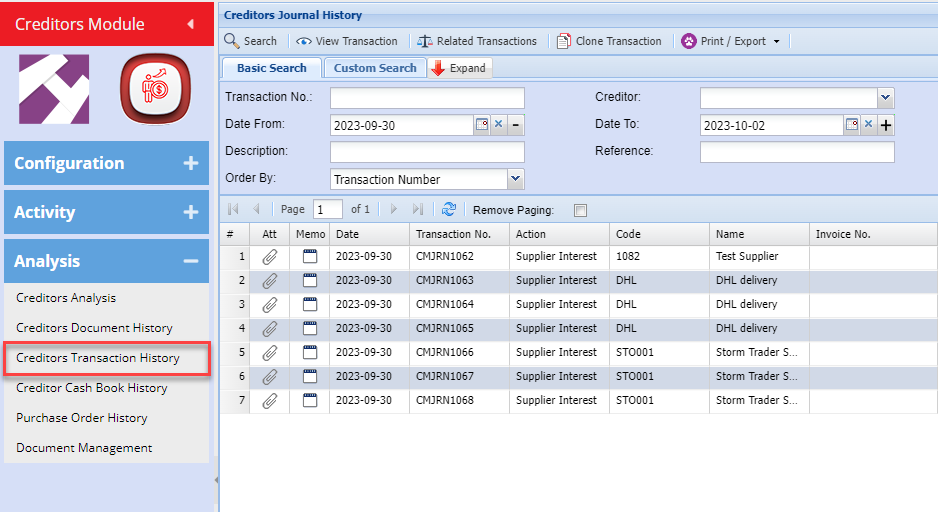Expand the Configuration section

pyautogui.click(x=190, y=163)
